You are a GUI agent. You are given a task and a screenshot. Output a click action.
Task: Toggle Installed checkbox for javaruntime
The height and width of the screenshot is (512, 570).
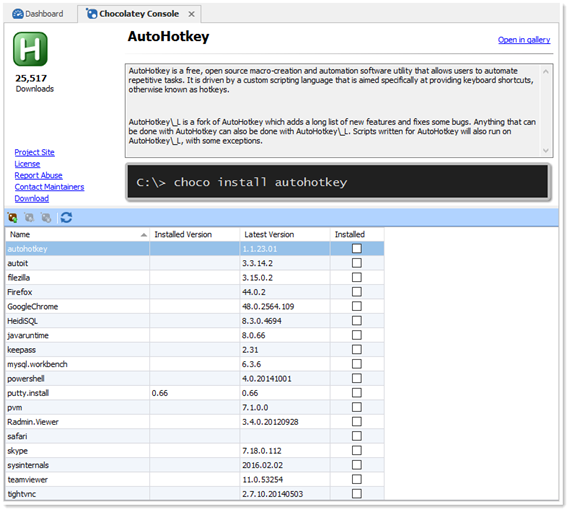tap(357, 335)
